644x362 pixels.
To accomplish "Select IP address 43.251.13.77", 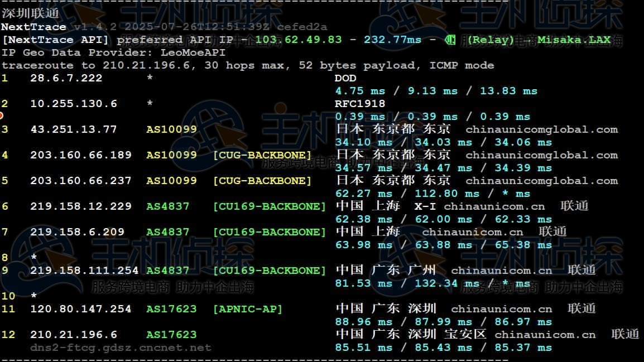I will point(74,129).
